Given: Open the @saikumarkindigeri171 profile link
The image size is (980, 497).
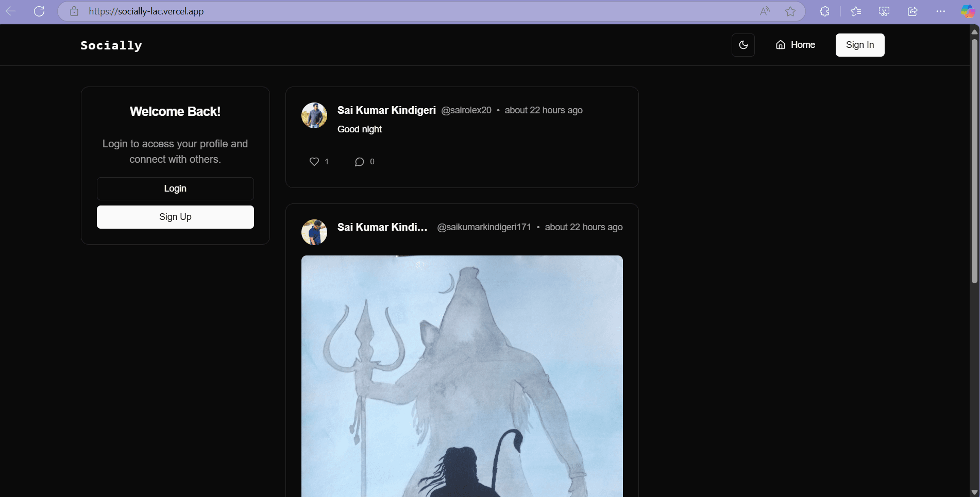Looking at the screenshot, I should click(x=484, y=227).
